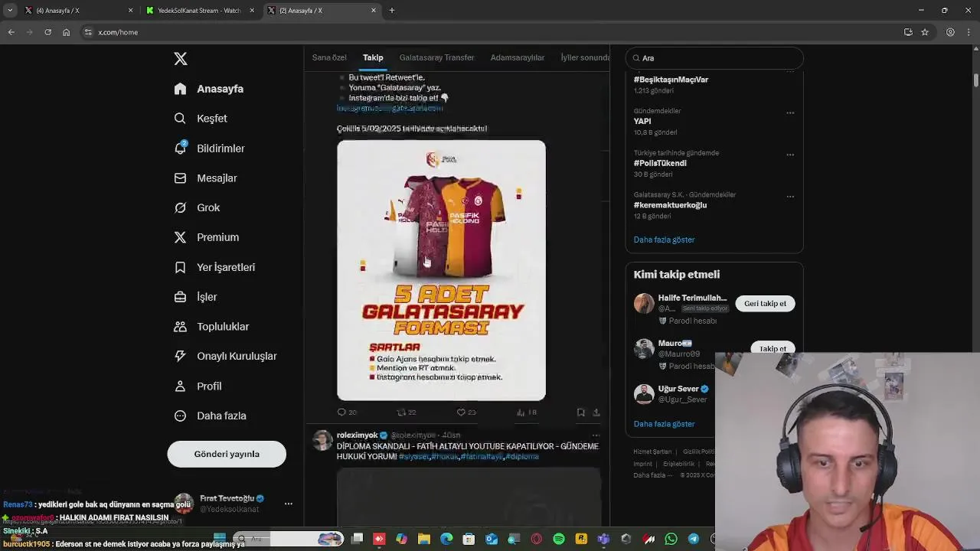The width and height of the screenshot is (980, 551).
Task: Open Grok in the sidebar
Action: (198, 207)
